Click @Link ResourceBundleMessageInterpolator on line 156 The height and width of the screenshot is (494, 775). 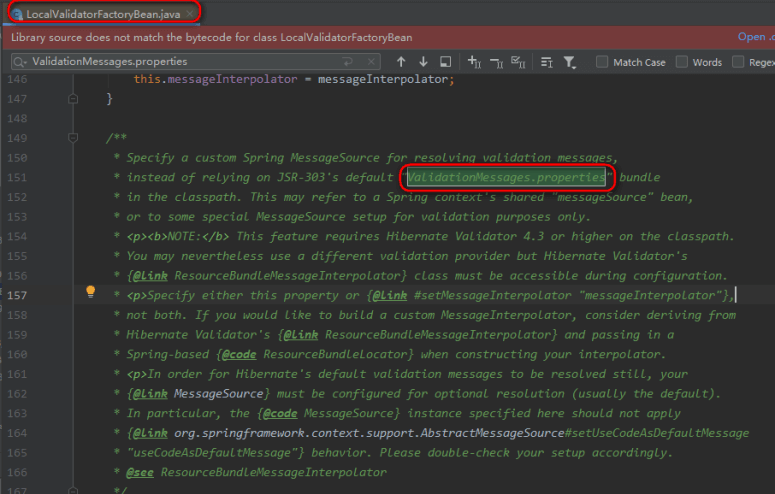(x=267, y=275)
